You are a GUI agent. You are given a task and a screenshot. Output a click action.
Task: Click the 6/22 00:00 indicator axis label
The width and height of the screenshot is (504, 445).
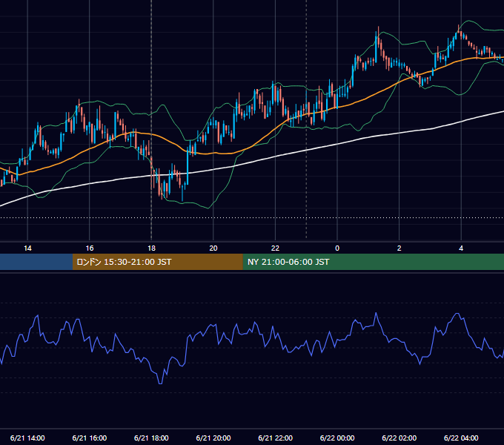click(x=337, y=438)
